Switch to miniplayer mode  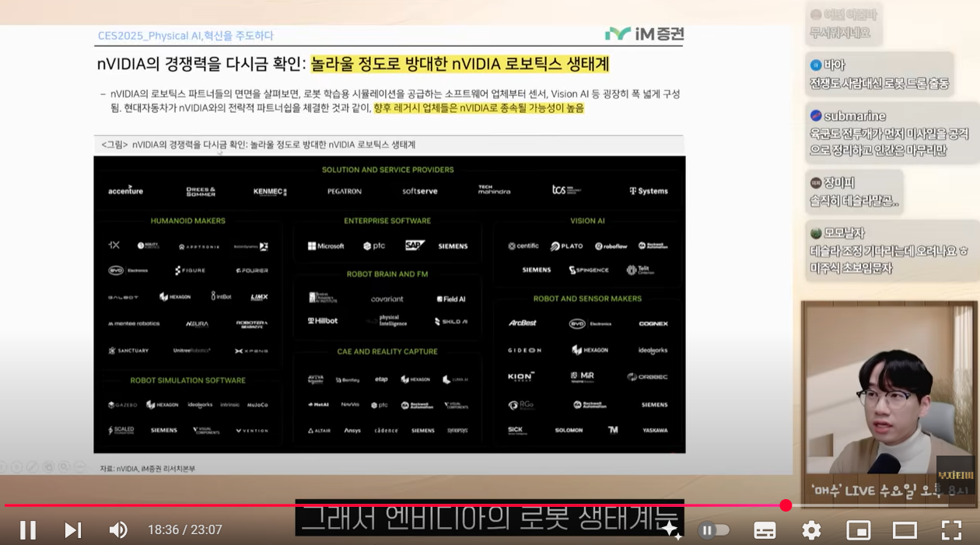[858, 530]
